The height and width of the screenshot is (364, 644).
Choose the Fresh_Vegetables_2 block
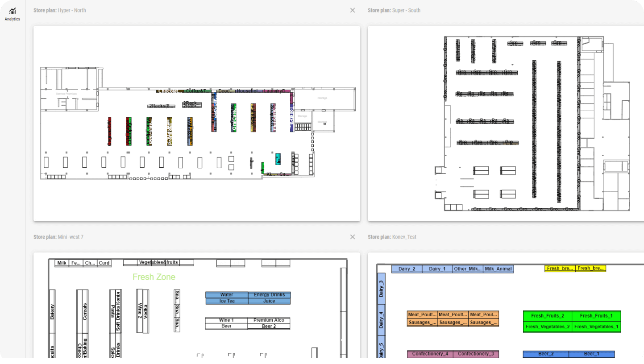(548, 327)
